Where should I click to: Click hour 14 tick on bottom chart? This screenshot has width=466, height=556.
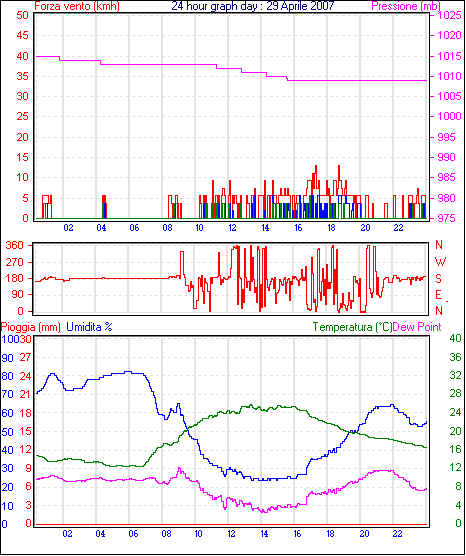coord(264,534)
